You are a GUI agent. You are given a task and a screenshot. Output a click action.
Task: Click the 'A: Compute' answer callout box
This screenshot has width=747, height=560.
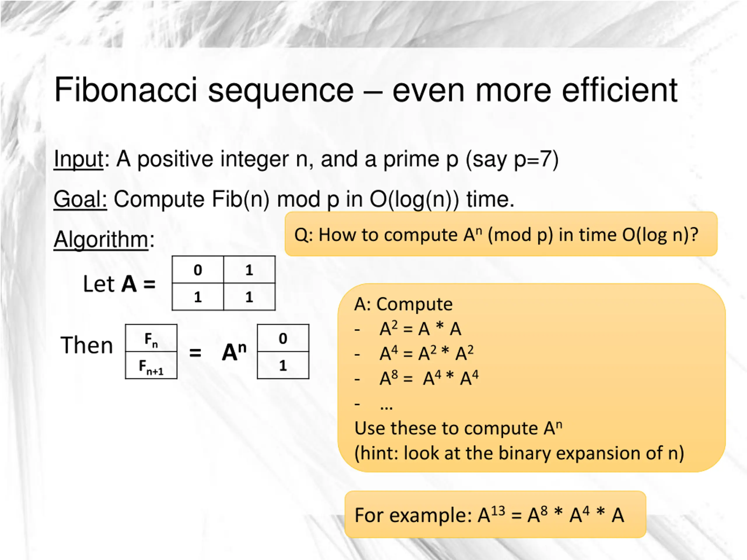[532, 378]
